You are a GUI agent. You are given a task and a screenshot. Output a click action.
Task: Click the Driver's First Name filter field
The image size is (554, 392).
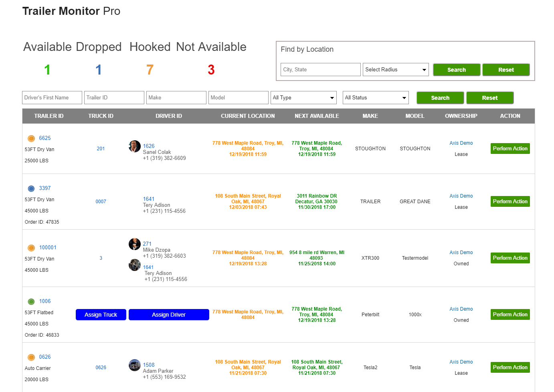tap(52, 97)
